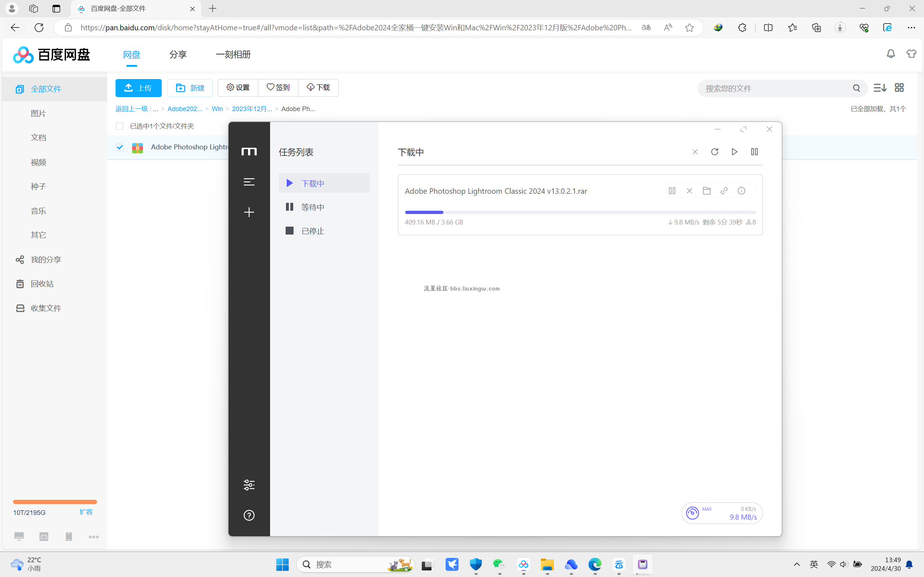Open Windows Start menu
This screenshot has width=924, height=577.
point(282,564)
